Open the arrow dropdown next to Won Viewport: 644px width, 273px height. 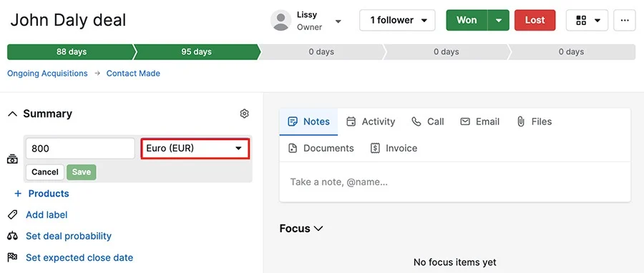pos(499,21)
